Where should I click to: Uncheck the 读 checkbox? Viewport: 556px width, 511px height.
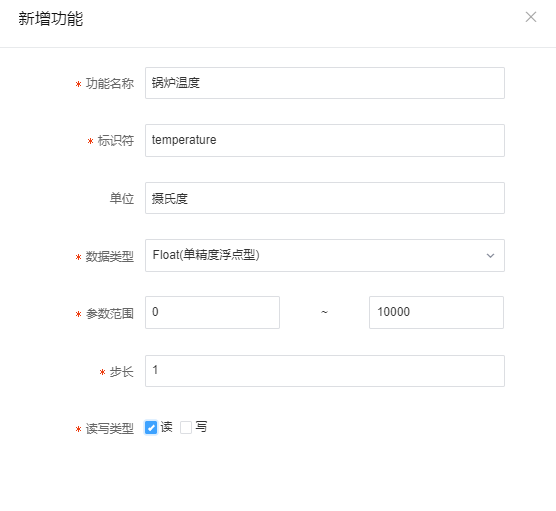(151, 427)
